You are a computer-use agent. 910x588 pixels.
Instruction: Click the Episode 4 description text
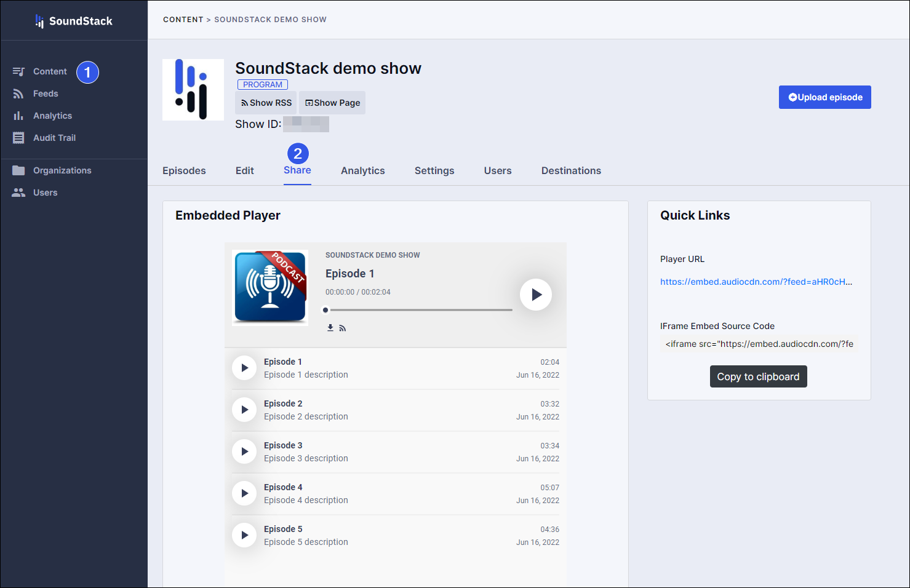(306, 500)
